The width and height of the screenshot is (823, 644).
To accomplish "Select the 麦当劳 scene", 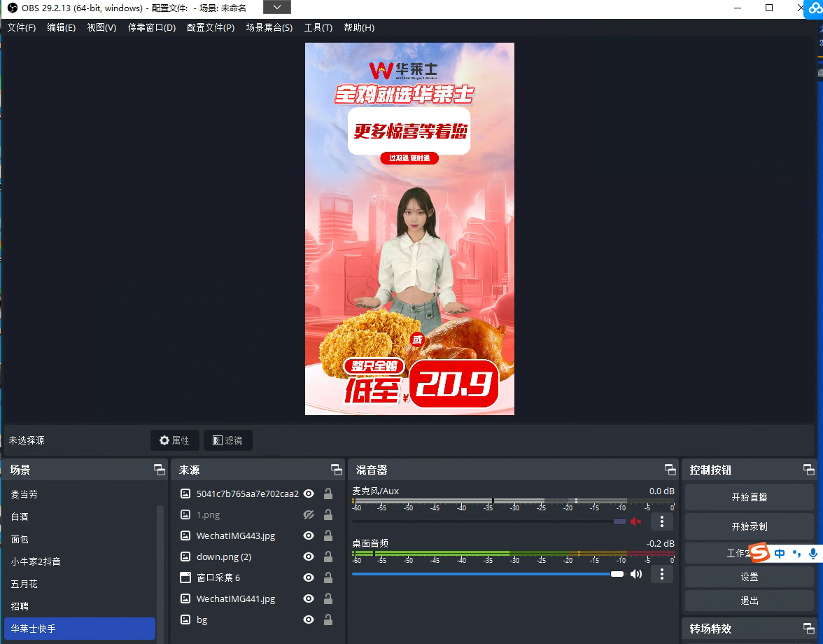I will coord(80,494).
